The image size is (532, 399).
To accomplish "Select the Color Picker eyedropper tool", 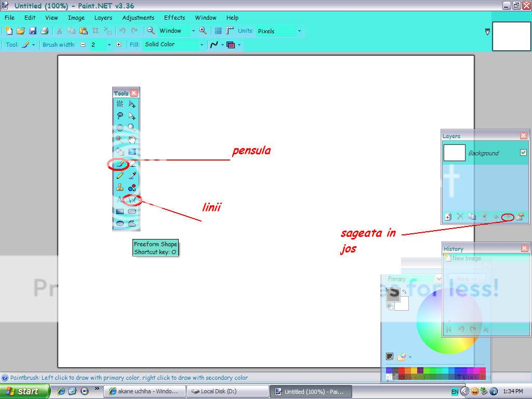I will (132, 176).
